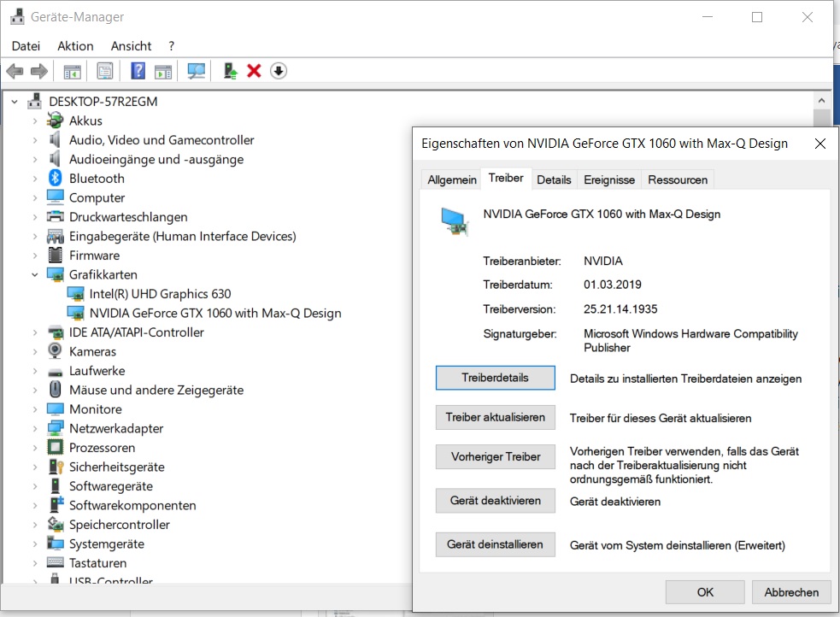Open the Ansicht menu

pos(131,46)
